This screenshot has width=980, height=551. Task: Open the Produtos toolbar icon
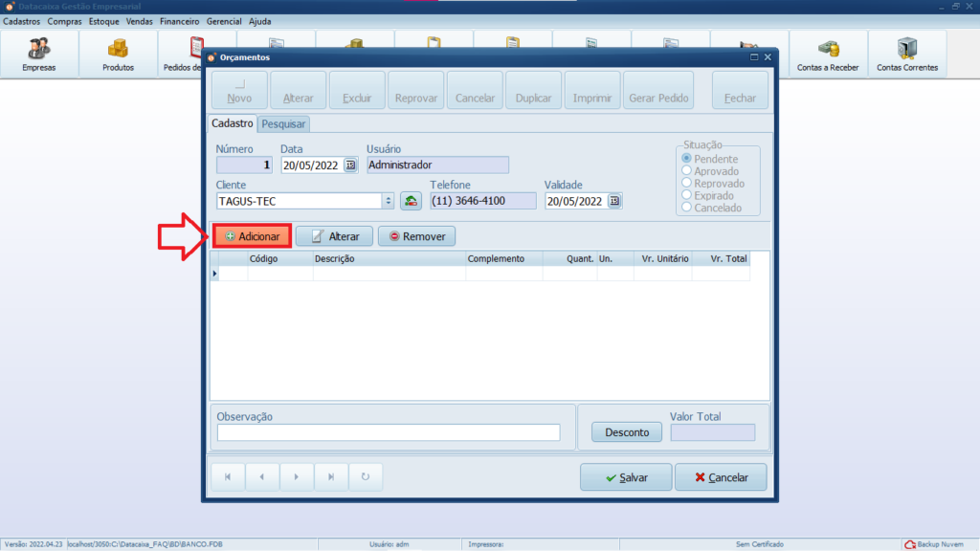(118, 54)
